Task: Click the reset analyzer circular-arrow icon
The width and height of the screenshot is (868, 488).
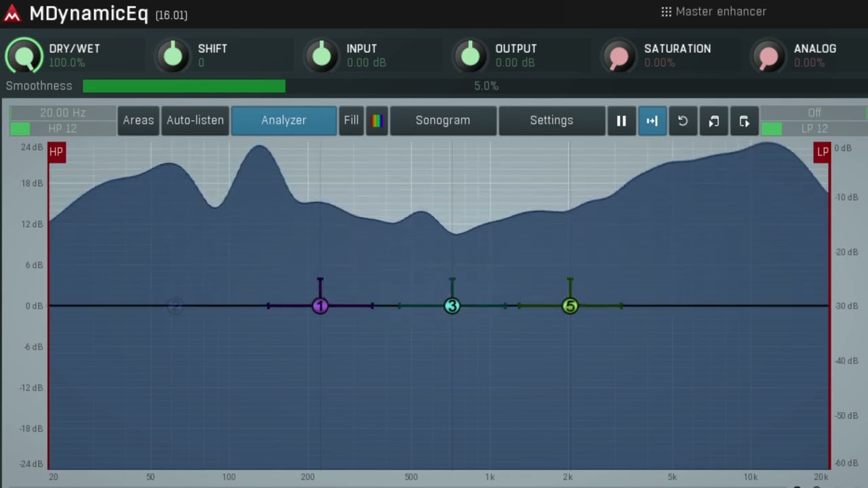Action: [683, 121]
